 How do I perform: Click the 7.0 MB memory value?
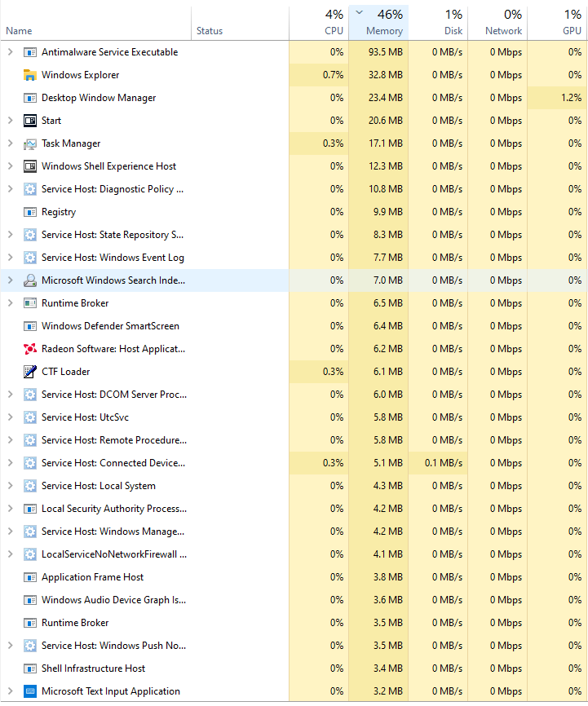coord(387,280)
